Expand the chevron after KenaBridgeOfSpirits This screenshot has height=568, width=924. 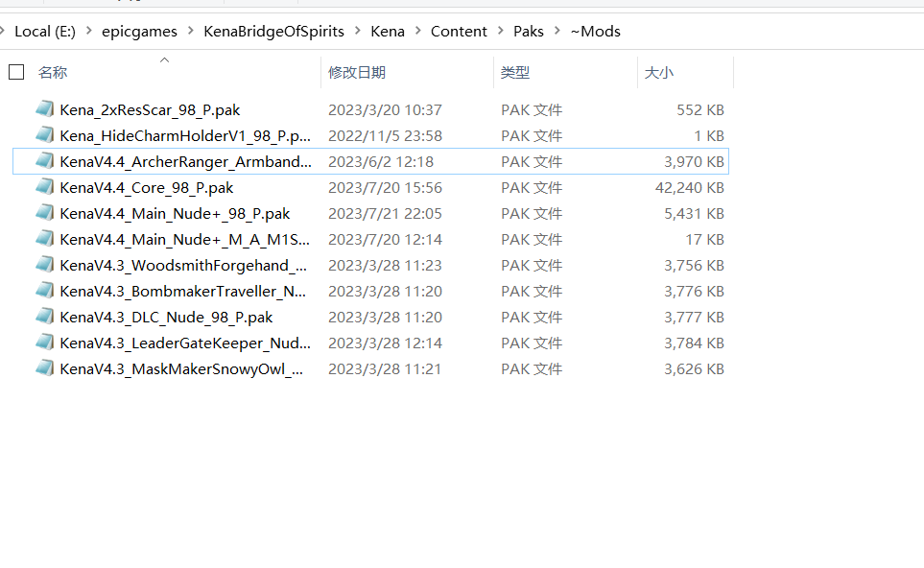click(358, 30)
